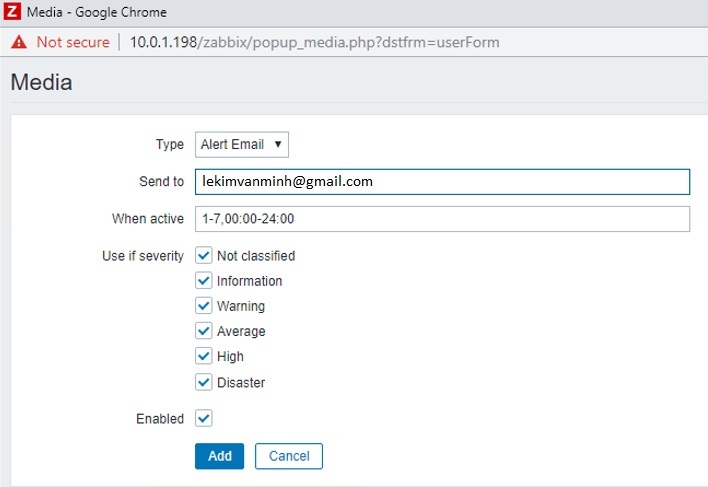Image resolution: width=708 pixels, height=487 pixels.
Task: Click the red warning triangle security icon
Action: point(18,43)
